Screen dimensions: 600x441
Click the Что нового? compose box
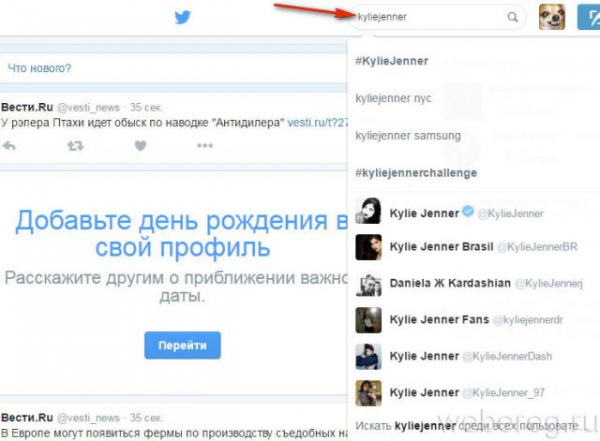pos(173,68)
